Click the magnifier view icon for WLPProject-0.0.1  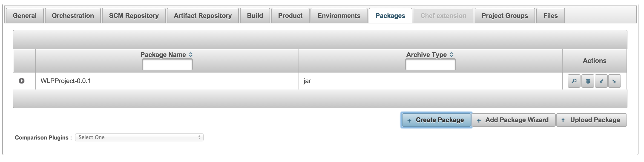point(574,81)
